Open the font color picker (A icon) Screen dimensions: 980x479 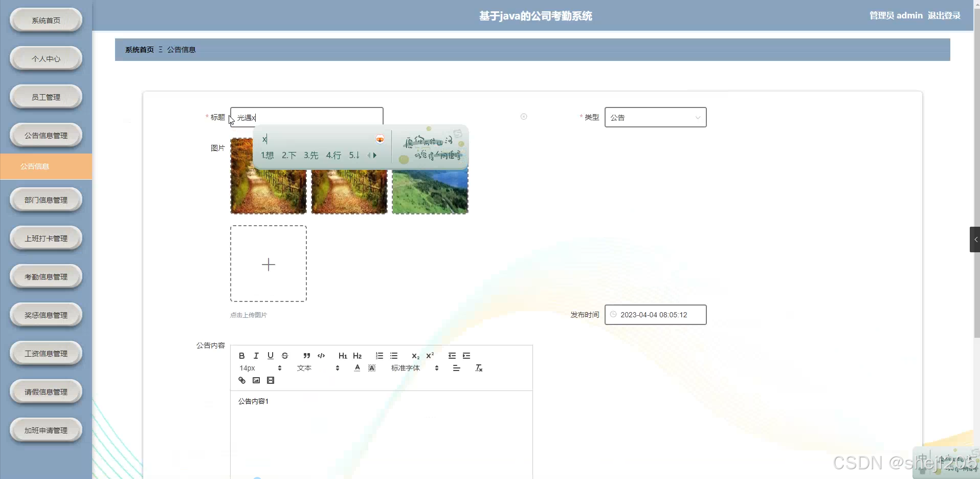point(357,368)
